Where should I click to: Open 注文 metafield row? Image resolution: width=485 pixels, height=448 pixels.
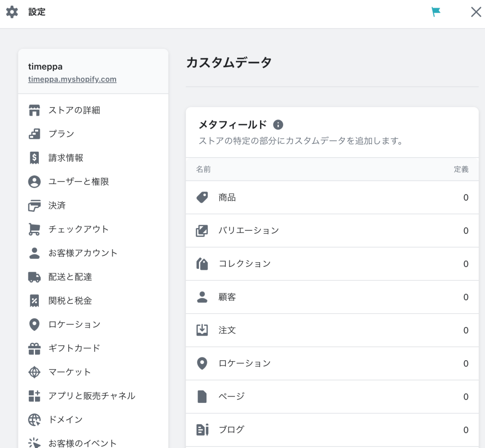tap(332, 330)
